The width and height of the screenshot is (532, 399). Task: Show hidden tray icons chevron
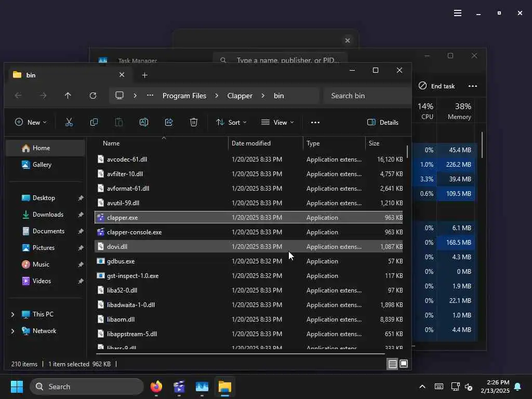tap(422, 387)
